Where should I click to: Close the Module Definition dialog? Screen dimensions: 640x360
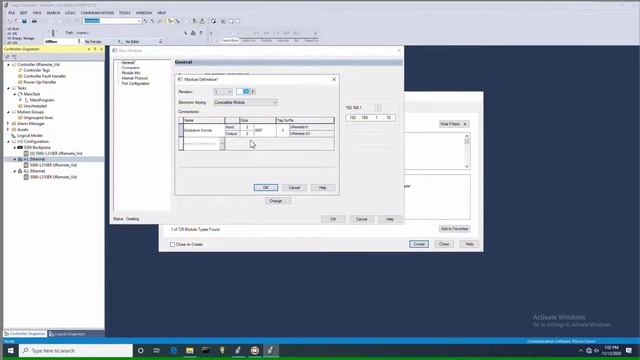(x=334, y=79)
